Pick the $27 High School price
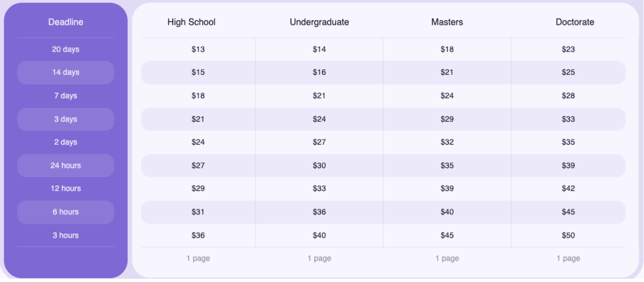644x282 pixels. click(198, 166)
